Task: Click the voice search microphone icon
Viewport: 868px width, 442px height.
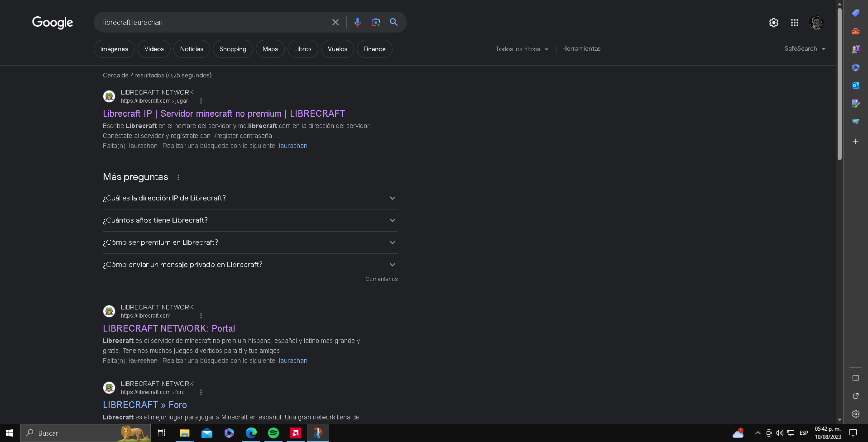Action: (357, 22)
